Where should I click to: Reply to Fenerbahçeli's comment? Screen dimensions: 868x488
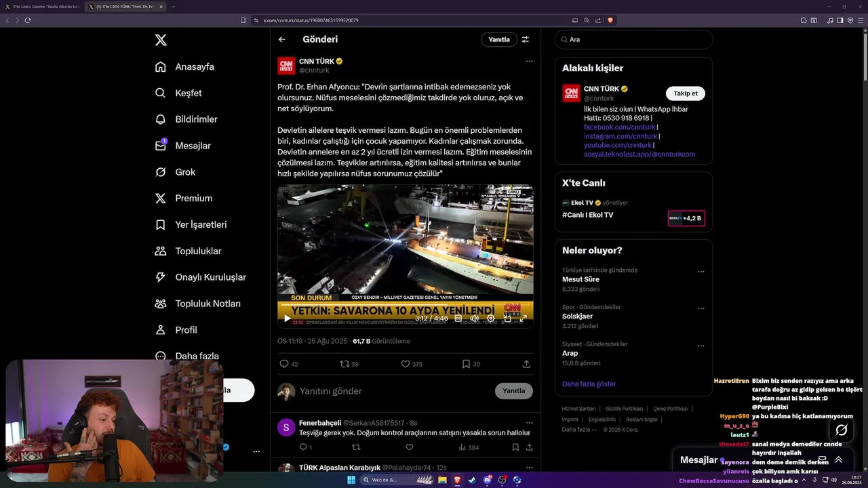coord(303,447)
